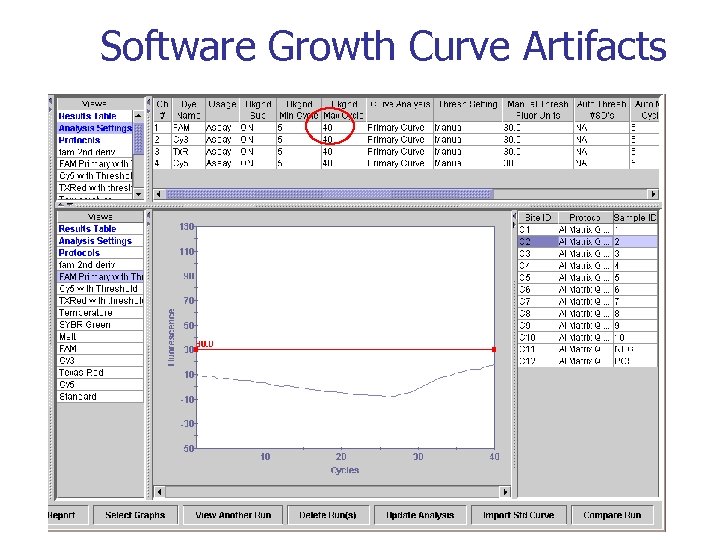Open Analysis Settings in lower Views list

(100, 241)
